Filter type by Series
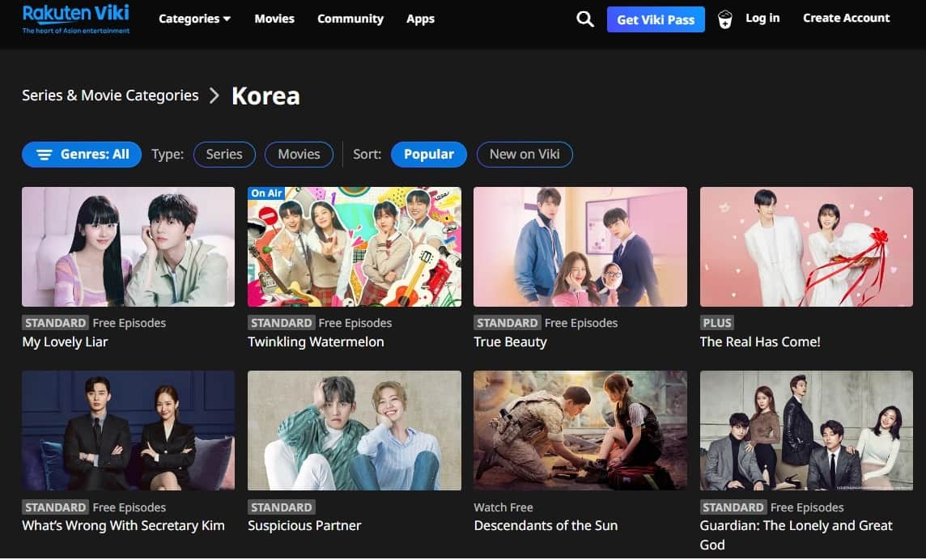The width and height of the screenshot is (926, 560). (224, 155)
